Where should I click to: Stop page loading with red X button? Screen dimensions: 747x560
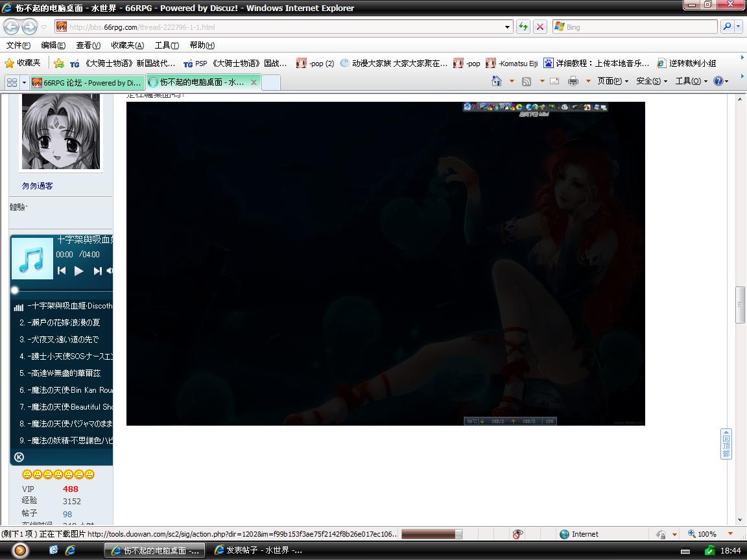click(x=539, y=27)
